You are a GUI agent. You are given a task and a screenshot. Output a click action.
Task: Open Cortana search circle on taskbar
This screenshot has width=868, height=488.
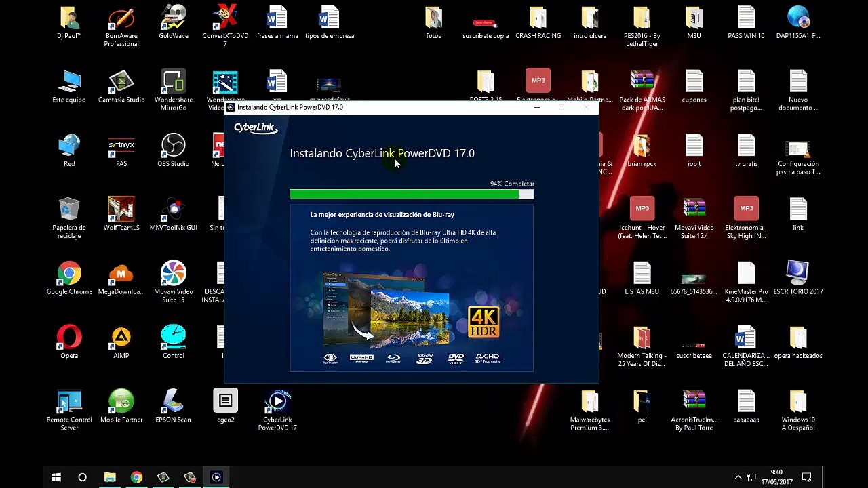click(x=83, y=477)
